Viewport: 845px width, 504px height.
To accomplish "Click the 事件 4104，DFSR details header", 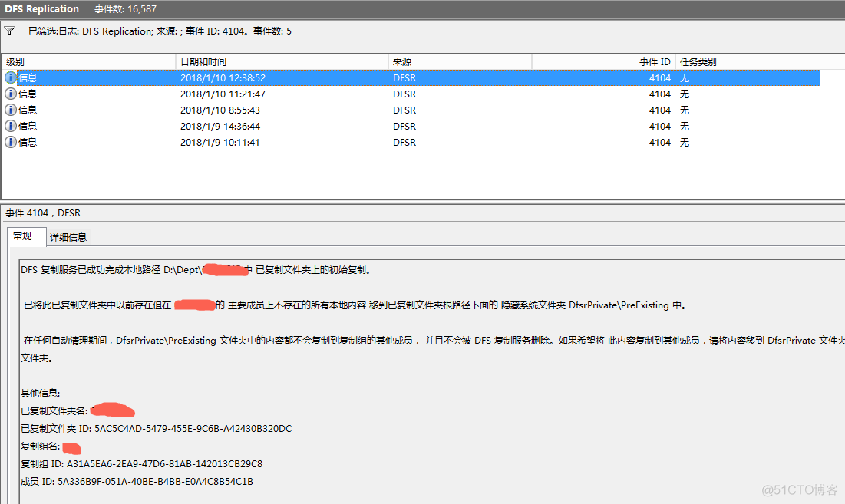I will (43, 213).
